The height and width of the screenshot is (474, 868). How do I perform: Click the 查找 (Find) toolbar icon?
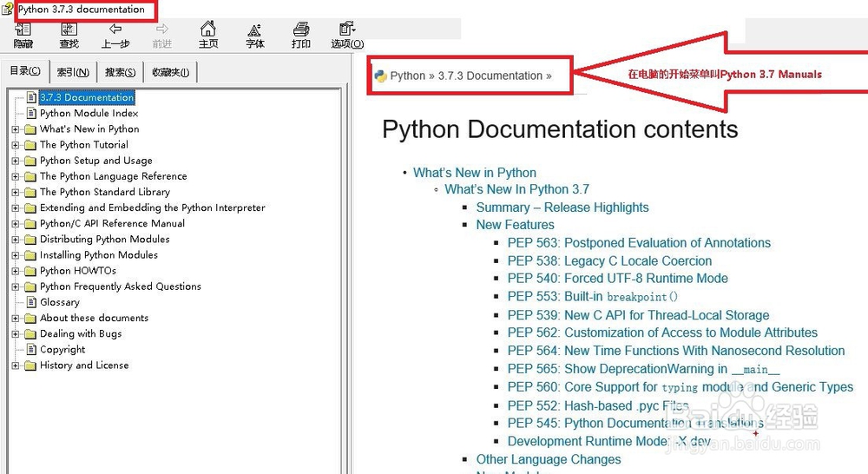(x=69, y=36)
